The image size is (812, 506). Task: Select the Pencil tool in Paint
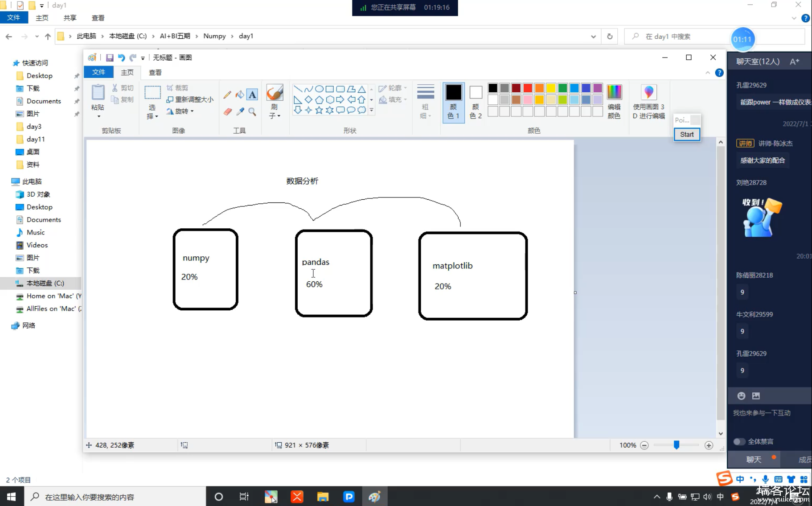pos(227,95)
